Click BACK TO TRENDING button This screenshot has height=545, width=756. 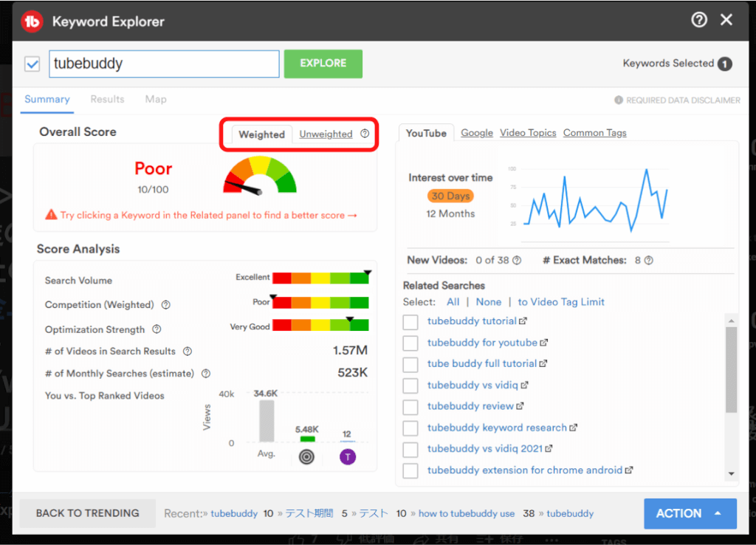pyautogui.click(x=88, y=513)
